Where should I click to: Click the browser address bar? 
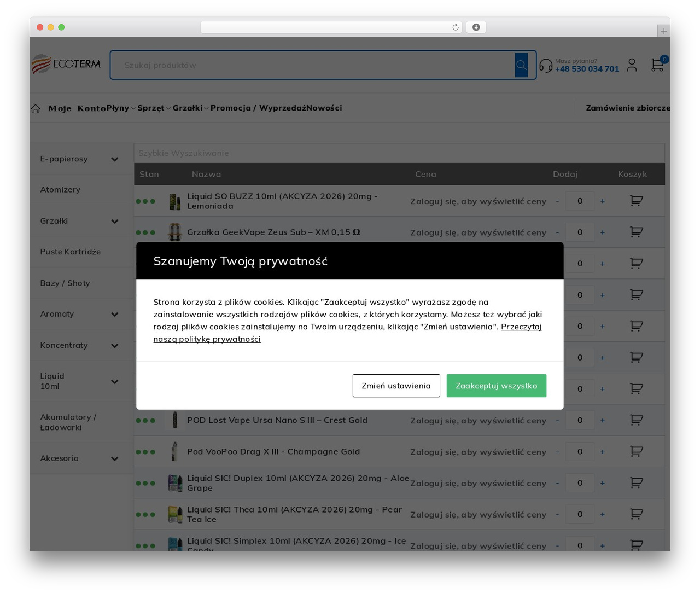point(331,27)
